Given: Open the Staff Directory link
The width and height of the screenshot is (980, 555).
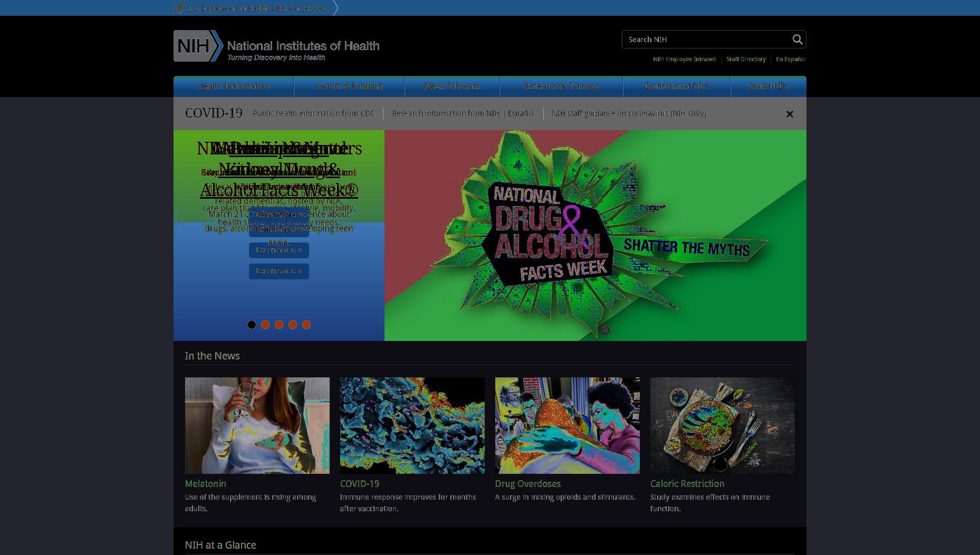Looking at the screenshot, I should point(746,59).
